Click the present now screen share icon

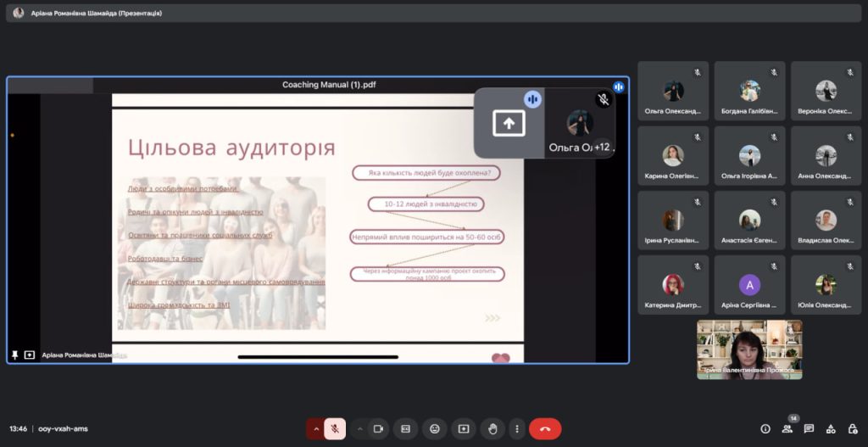[464, 429]
